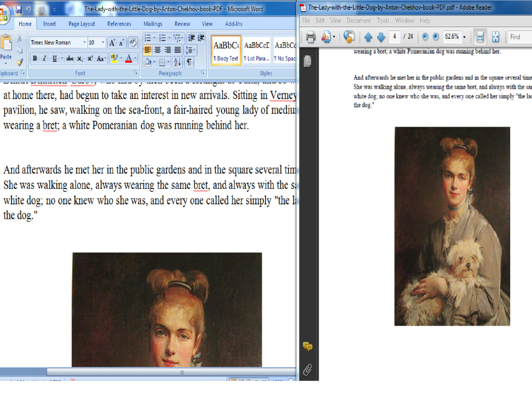
Task: Click the Grow Font button
Action: 112,43
